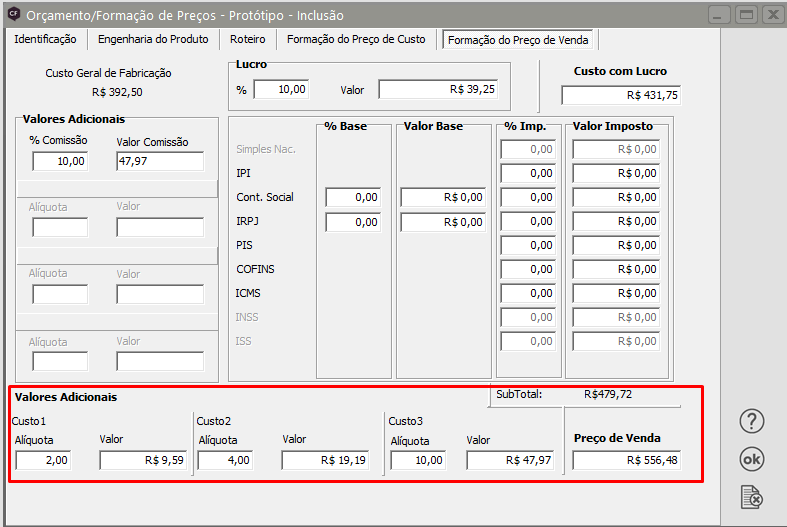Click the Lucro percentage field
787x527 pixels.
(x=282, y=90)
